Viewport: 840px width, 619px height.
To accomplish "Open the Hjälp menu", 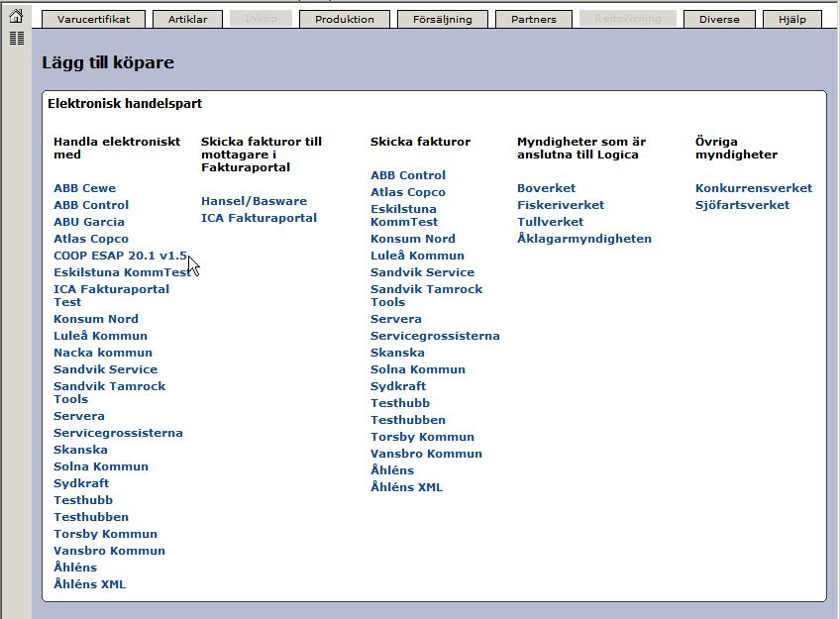I will tap(792, 19).
